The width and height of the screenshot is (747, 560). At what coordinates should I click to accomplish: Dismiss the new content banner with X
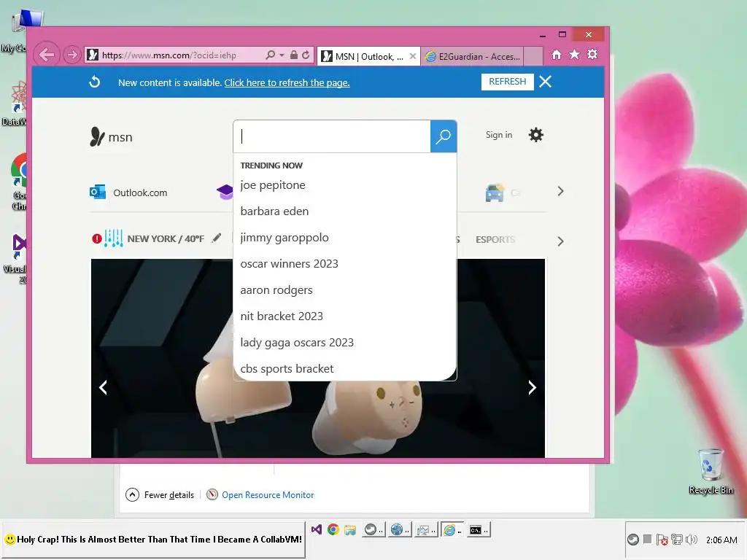[x=546, y=82]
